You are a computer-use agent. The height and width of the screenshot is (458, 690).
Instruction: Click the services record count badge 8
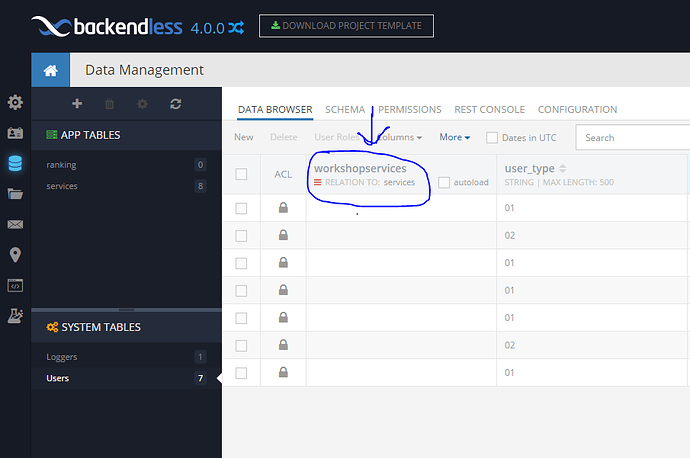click(x=200, y=186)
